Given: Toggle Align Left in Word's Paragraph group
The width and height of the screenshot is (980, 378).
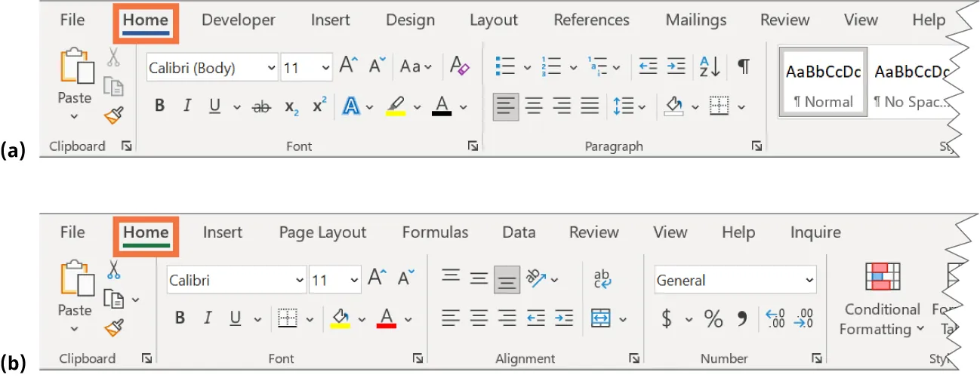Looking at the screenshot, I should pos(506,107).
